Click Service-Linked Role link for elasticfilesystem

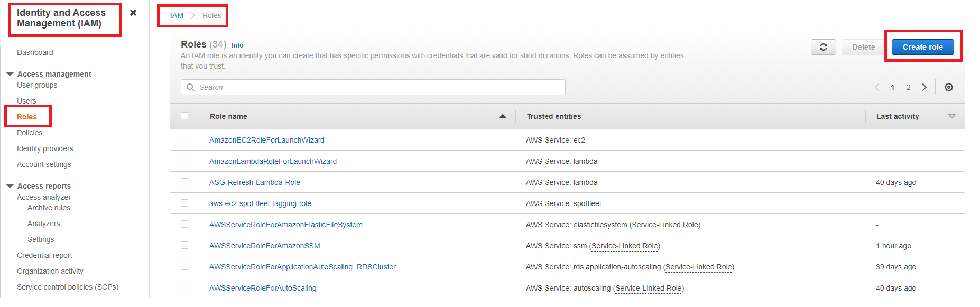click(665, 225)
